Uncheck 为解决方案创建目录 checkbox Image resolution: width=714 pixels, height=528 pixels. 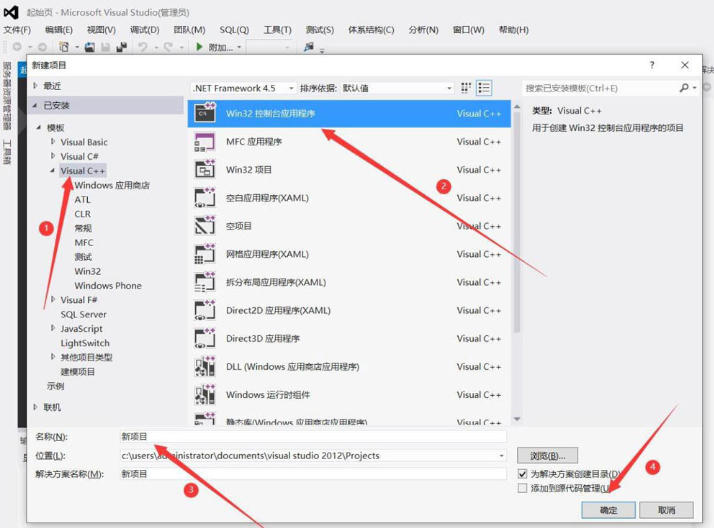click(523, 473)
